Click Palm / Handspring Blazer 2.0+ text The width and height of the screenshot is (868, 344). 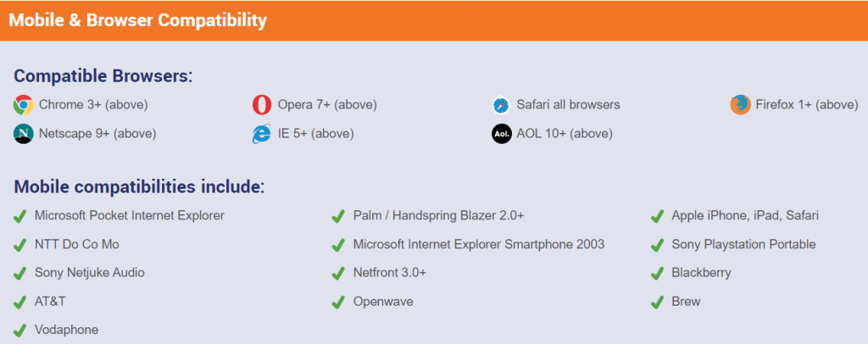(438, 216)
